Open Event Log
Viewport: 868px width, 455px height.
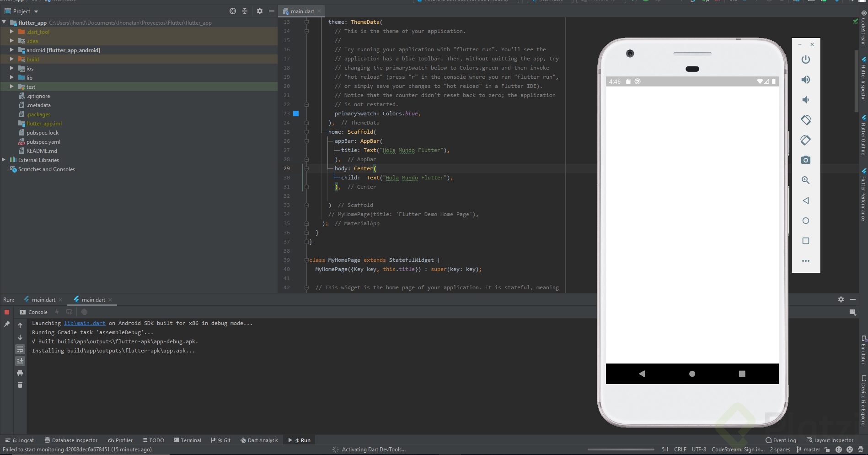click(x=781, y=440)
